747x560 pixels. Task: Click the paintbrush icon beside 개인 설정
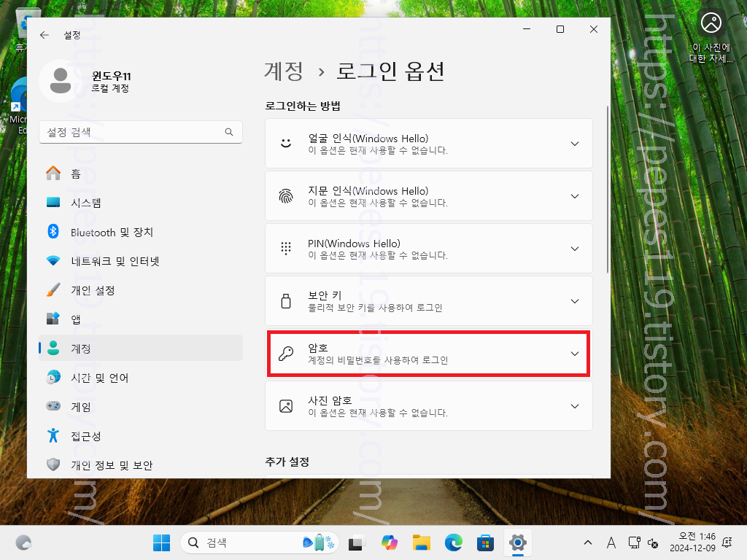53,289
